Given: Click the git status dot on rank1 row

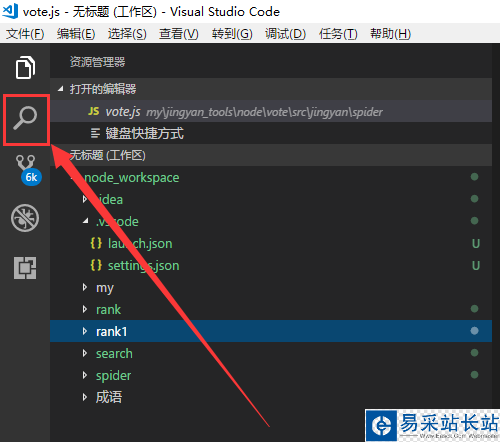Looking at the screenshot, I should [x=474, y=331].
